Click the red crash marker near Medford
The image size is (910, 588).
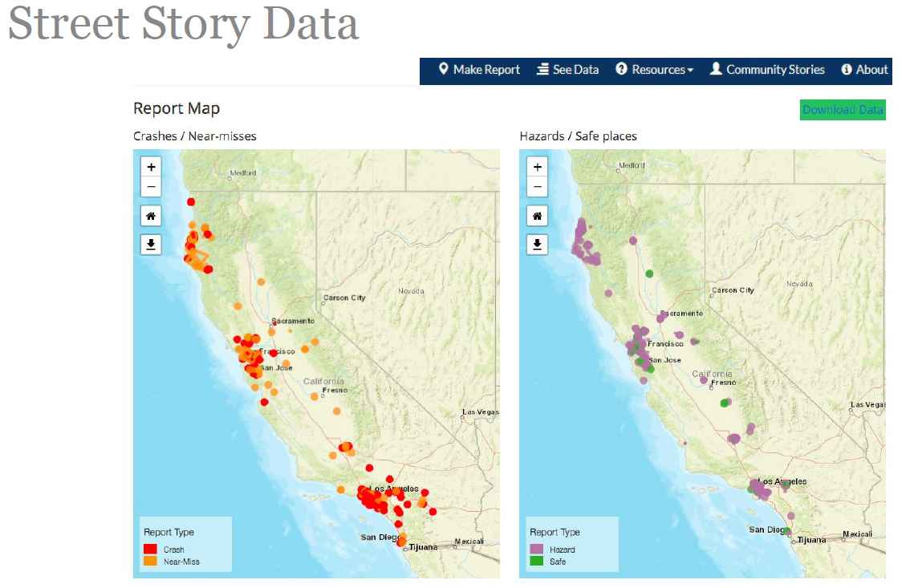point(191,202)
